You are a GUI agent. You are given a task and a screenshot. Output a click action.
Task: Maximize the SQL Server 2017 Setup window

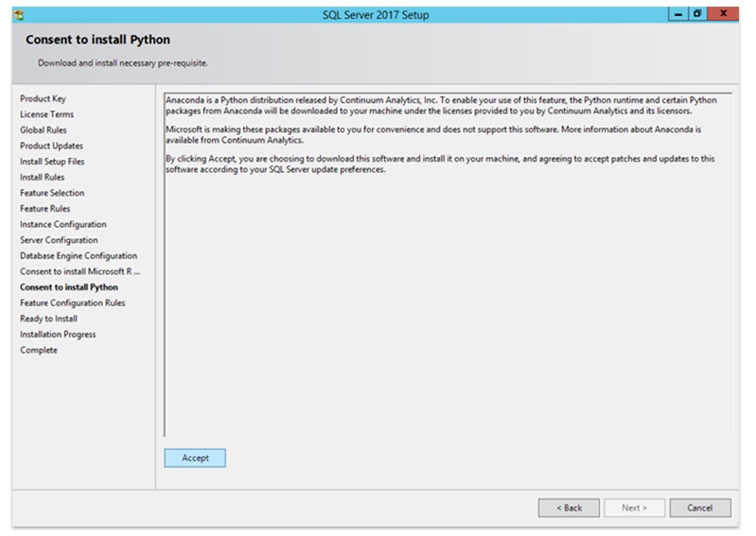click(697, 14)
